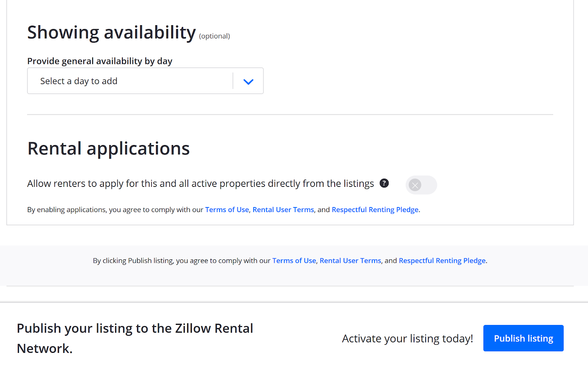This screenshot has width=588, height=373.
Task: Click "Publish your listing to the Zillow Rental Network" text
Action: (135, 338)
